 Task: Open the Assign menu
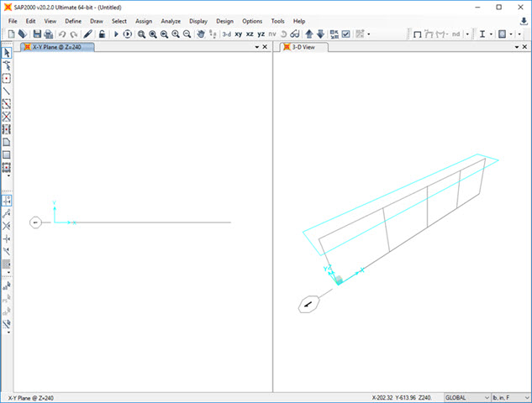[x=144, y=20]
